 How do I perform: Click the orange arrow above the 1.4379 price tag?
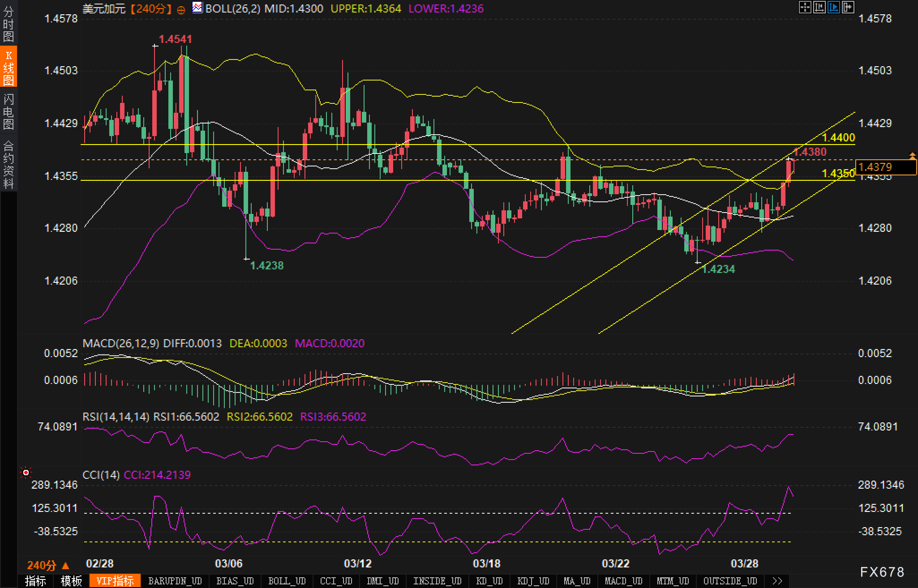912,156
